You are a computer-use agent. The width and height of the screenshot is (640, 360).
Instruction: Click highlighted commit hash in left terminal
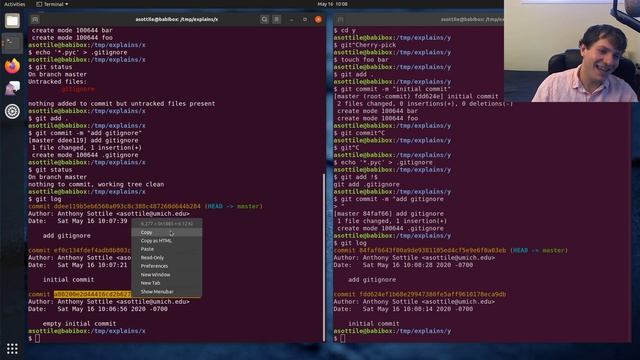[x=93, y=294]
